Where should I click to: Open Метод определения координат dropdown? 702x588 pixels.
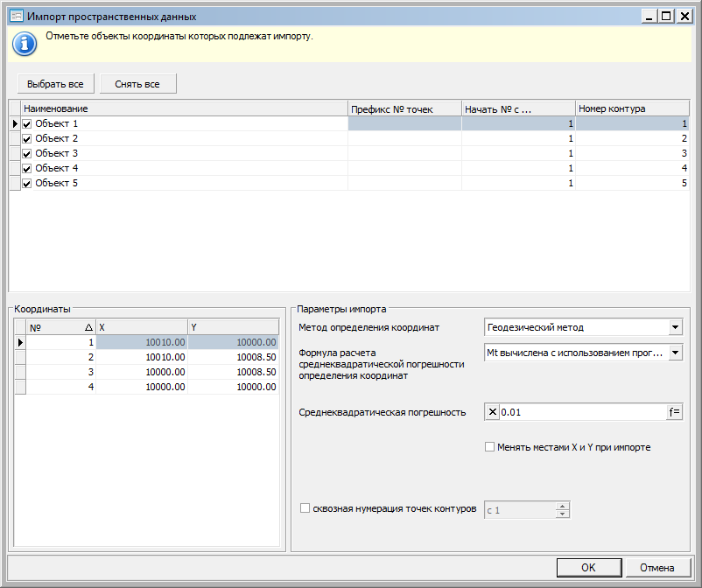(x=675, y=327)
